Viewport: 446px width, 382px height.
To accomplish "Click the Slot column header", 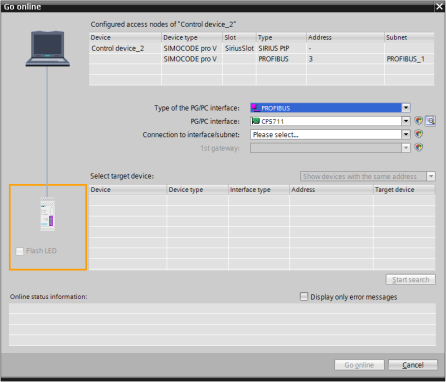I will 239,37.
